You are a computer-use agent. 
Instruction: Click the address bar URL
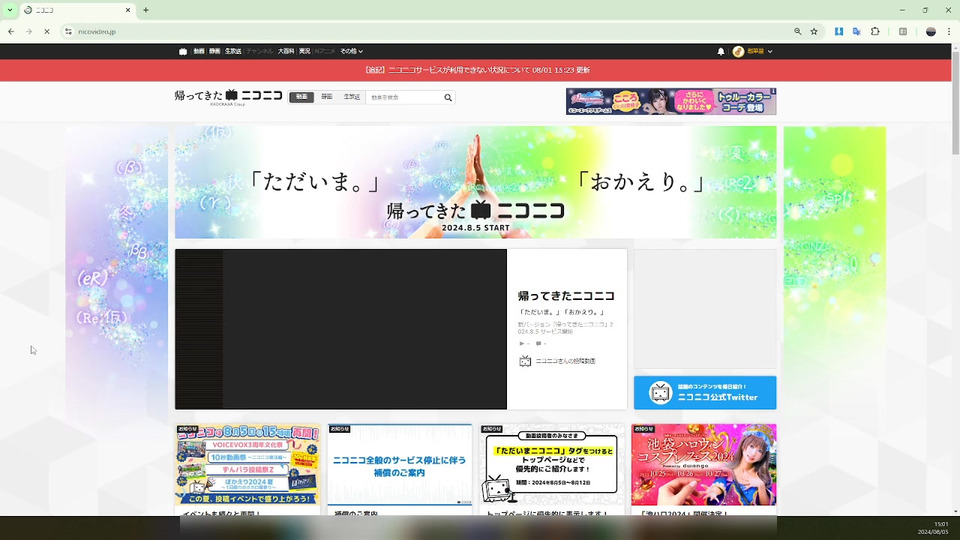tap(97, 31)
